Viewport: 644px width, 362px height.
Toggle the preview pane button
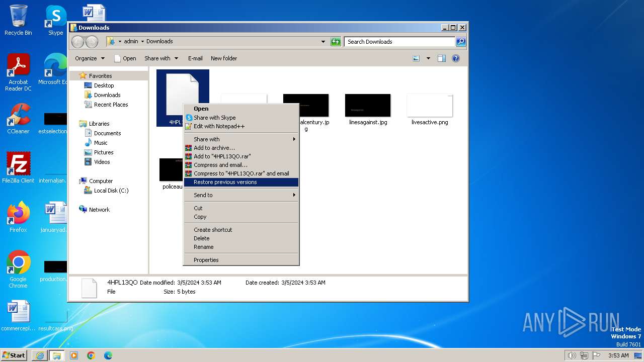[x=441, y=58]
